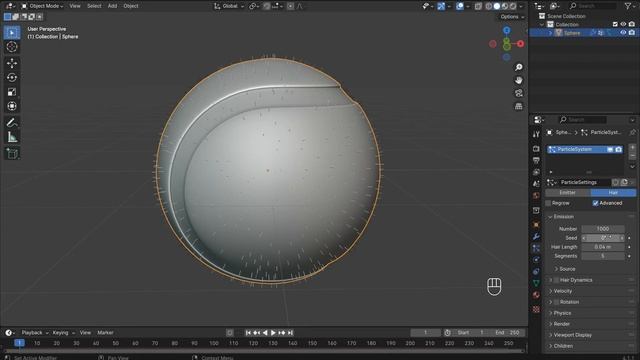Open the Modifiers wrench tab
This screenshot has width=640, height=360.
(536, 237)
